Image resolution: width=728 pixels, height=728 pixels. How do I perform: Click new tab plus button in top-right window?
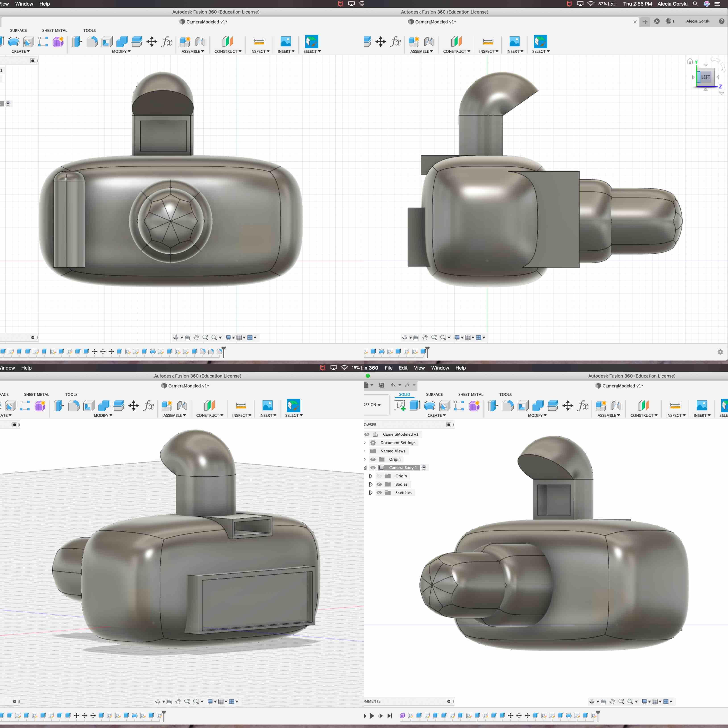[645, 21]
